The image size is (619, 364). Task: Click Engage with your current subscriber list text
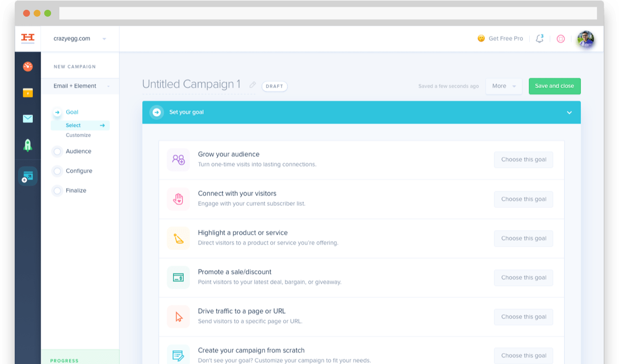(x=252, y=204)
